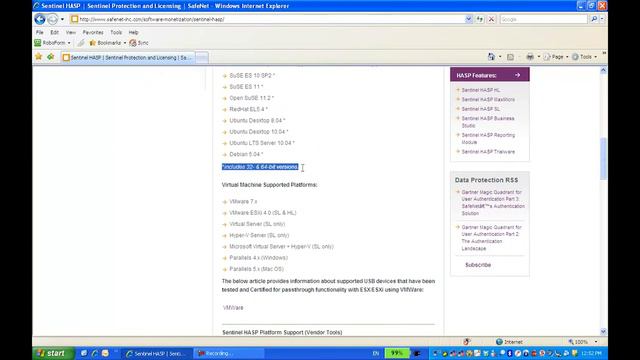Screen dimensions: 640x360
Task: Click the page scrollbar down arrow
Action: (x=603, y=331)
